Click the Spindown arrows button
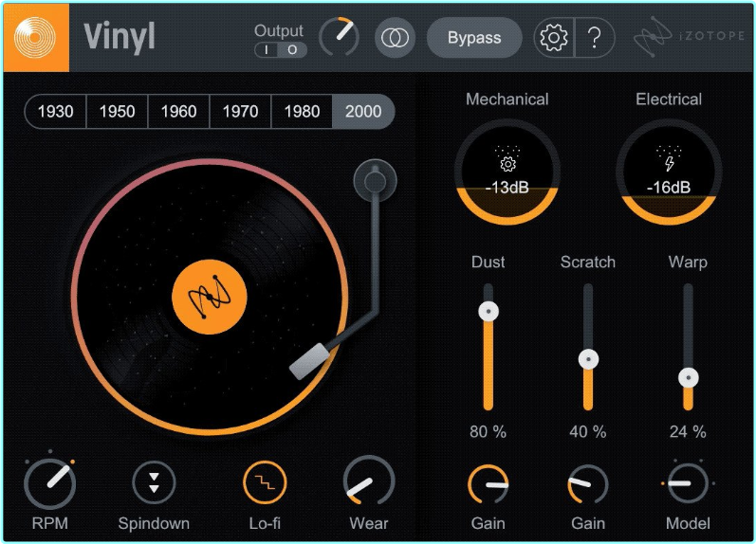Screen dimensions: 756x544 tap(154, 482)
